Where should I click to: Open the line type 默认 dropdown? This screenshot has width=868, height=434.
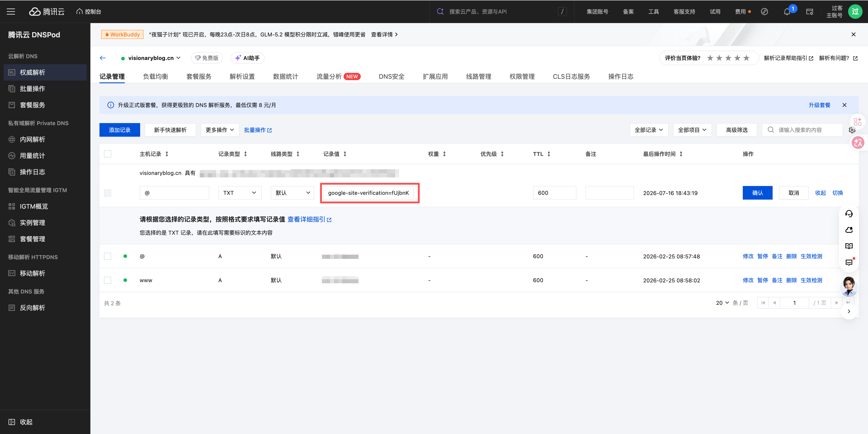point(292,193)
